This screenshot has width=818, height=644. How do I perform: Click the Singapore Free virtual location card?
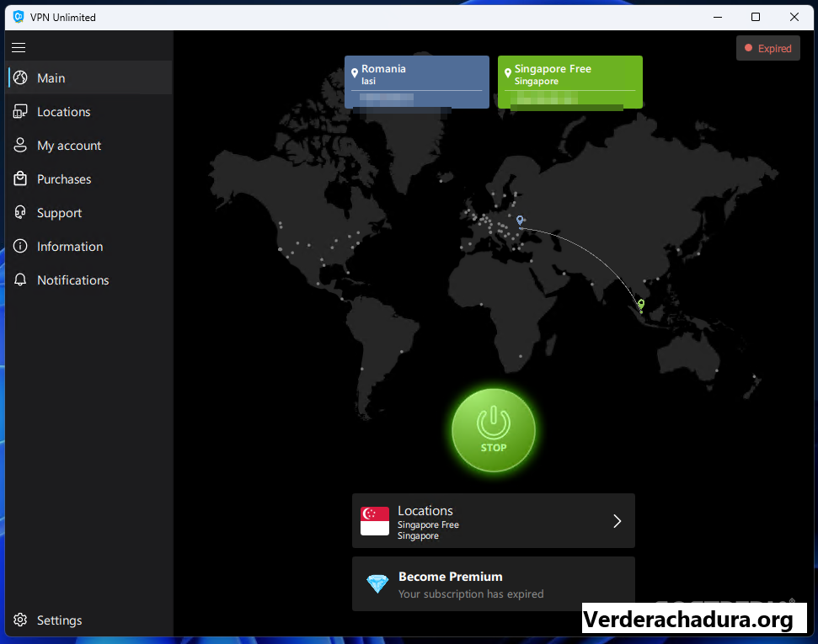(570, 82)
